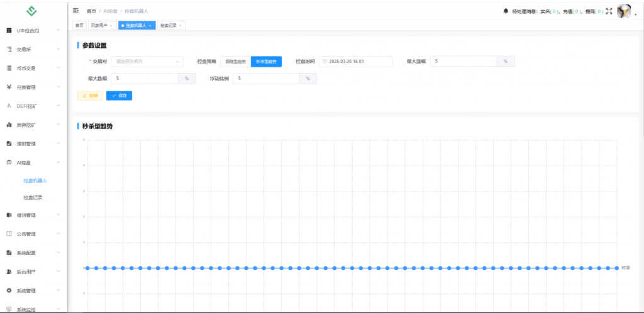
Task: Click the DEFI挖矿 sidebar icon
Action: [9, 106]
